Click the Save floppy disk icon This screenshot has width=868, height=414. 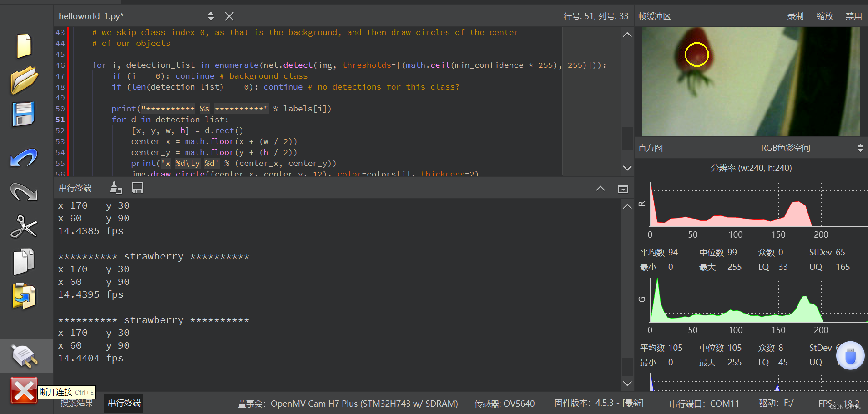24,114
